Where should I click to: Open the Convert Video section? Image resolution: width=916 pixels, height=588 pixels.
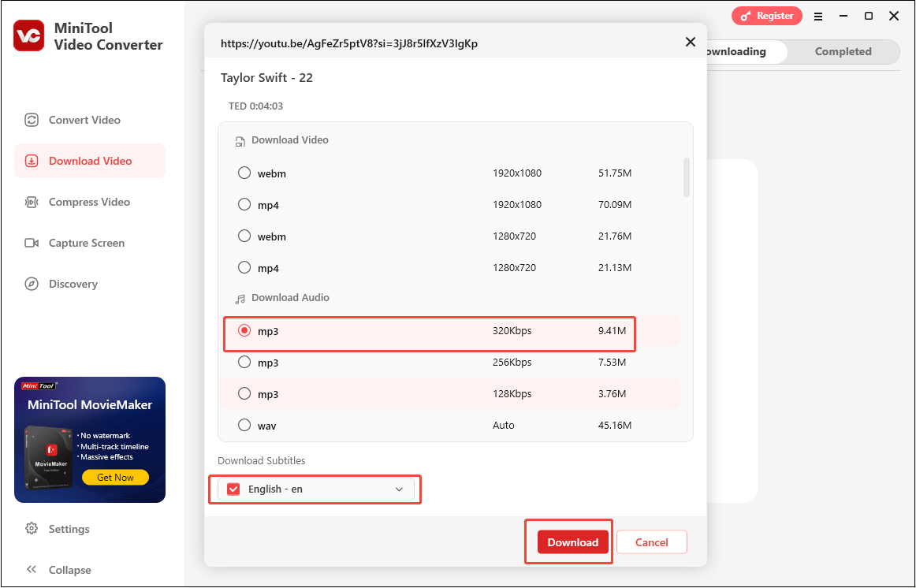[x=90, y=121]
